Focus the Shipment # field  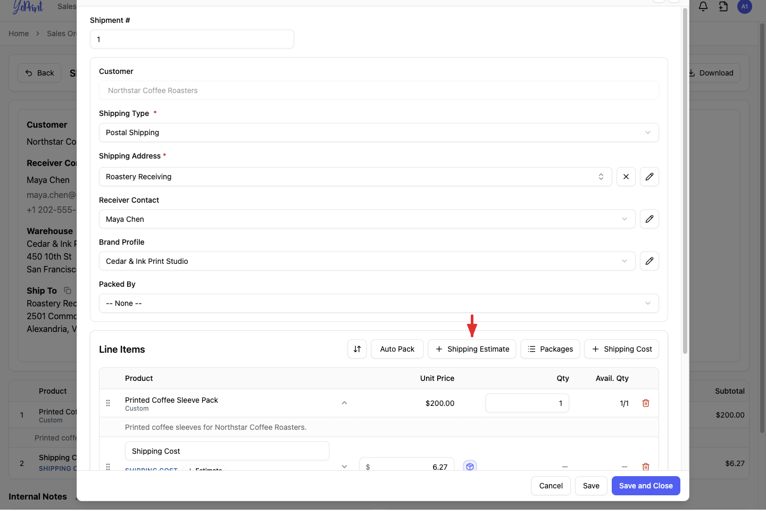click(192, 39)
